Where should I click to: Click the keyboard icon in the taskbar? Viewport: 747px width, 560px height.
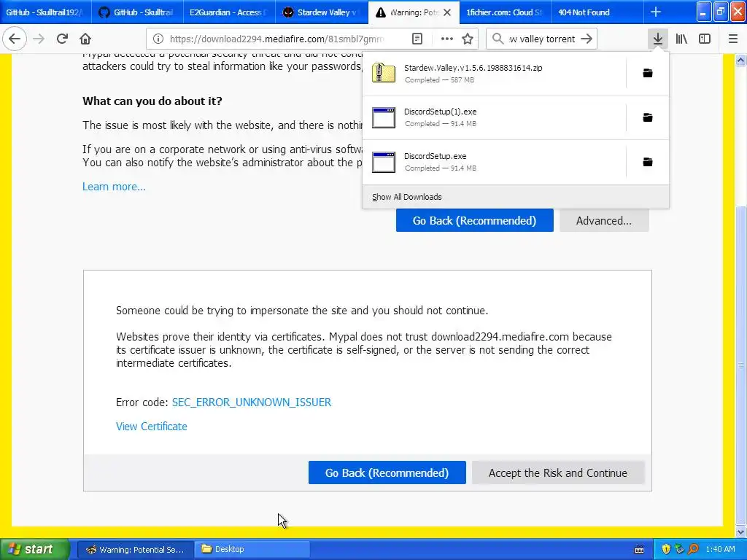point(639,550)
